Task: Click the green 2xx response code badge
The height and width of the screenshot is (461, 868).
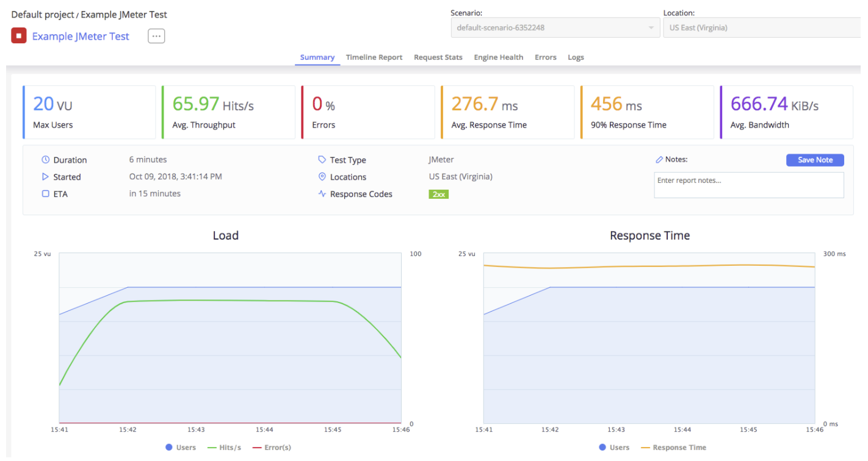Action: point(439,195)
